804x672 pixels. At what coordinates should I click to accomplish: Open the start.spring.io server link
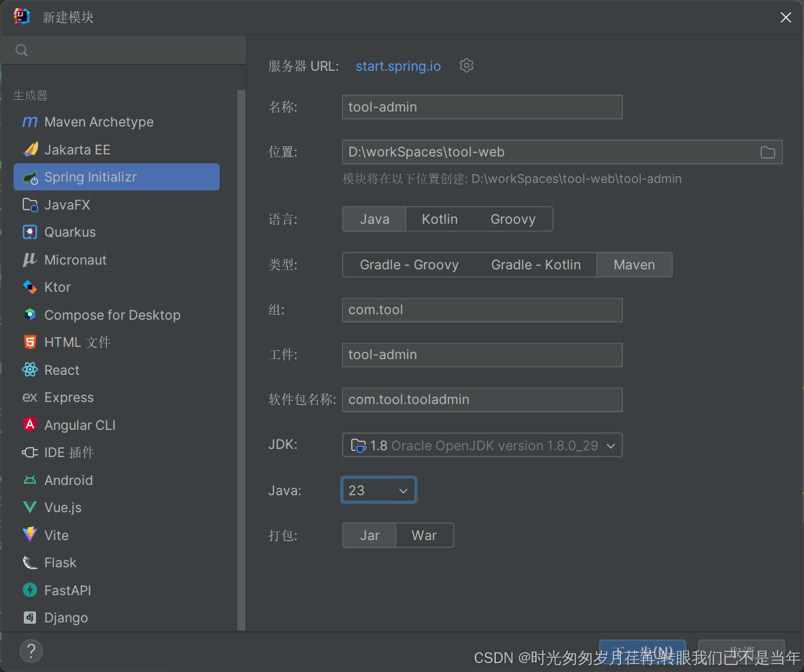(398, 66)
